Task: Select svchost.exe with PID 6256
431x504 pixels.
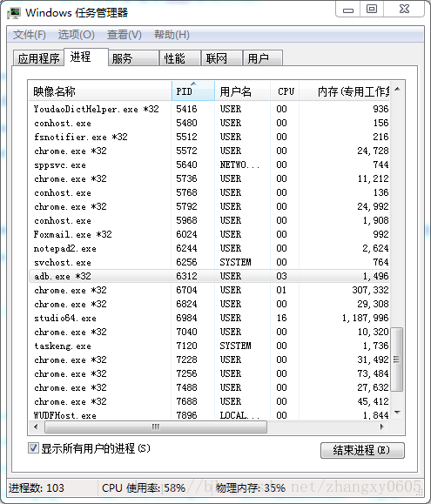Action: tap(209, 262)
